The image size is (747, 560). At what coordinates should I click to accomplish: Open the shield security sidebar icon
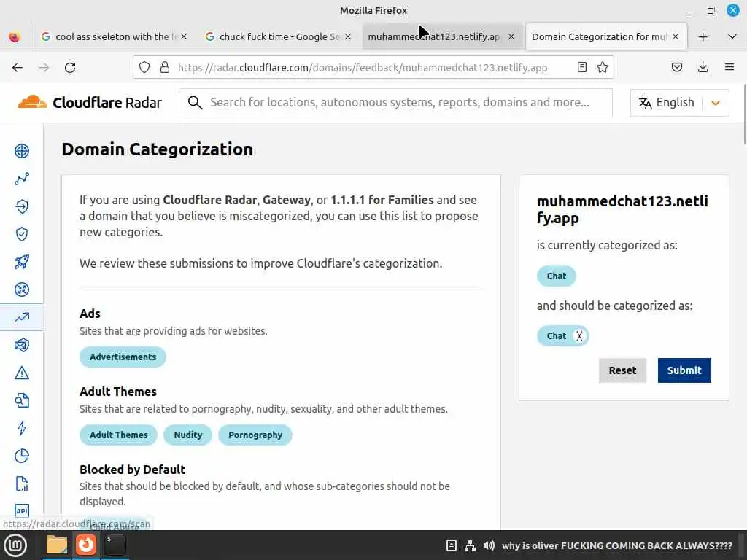[21, 234]
